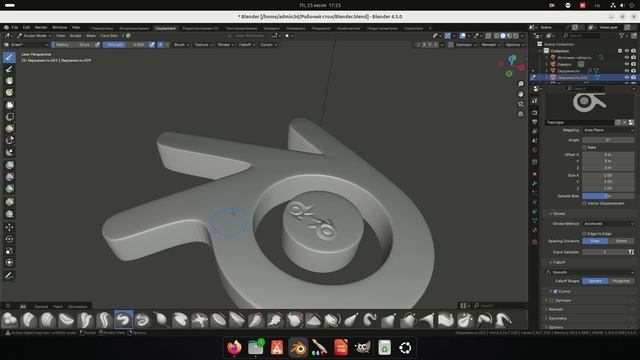
Task: Open the File menu
Action: pyautogui.click(x=15, y=27)
